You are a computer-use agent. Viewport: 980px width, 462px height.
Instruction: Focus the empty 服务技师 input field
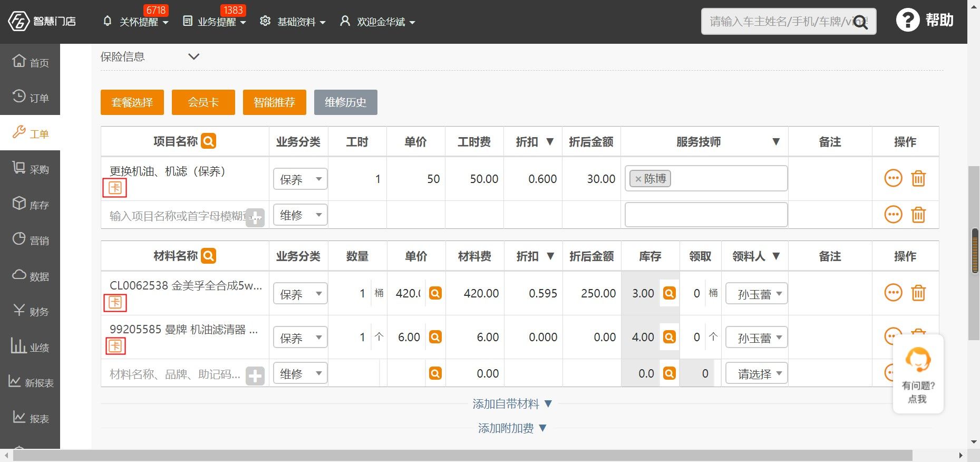coord(706,215)
